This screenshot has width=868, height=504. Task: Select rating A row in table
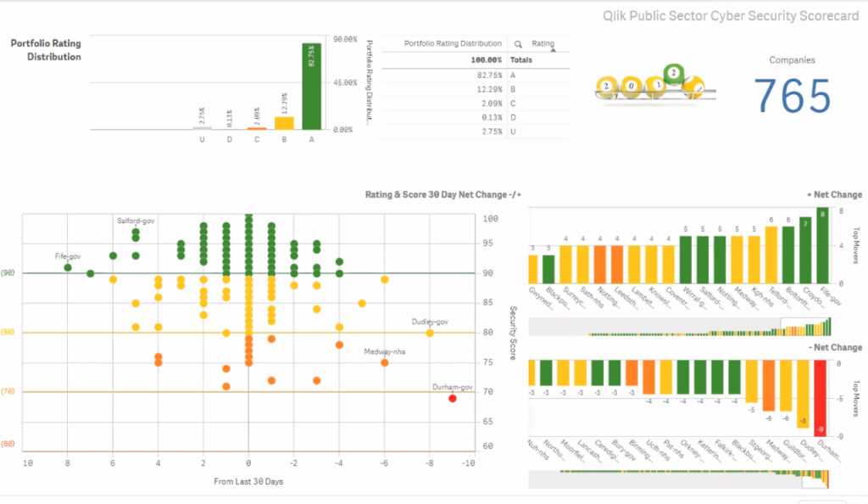pyautogui.click(x=476, y=76)
